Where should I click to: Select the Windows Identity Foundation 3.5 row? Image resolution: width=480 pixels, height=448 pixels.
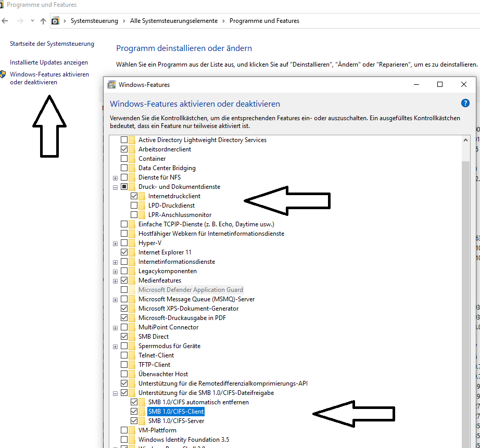184,440
